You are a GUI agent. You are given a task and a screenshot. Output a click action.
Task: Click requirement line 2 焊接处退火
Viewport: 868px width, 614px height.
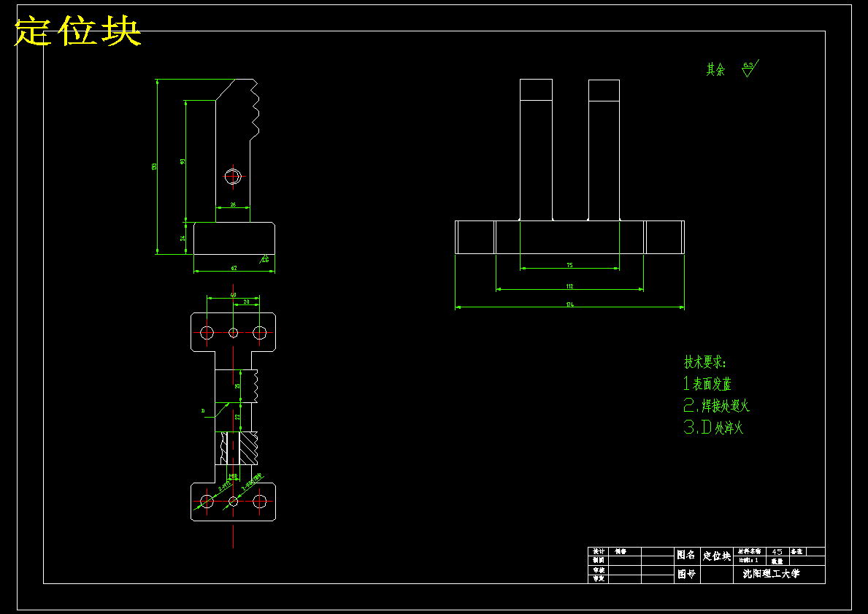pyautogui.click(x=716, y=405)
